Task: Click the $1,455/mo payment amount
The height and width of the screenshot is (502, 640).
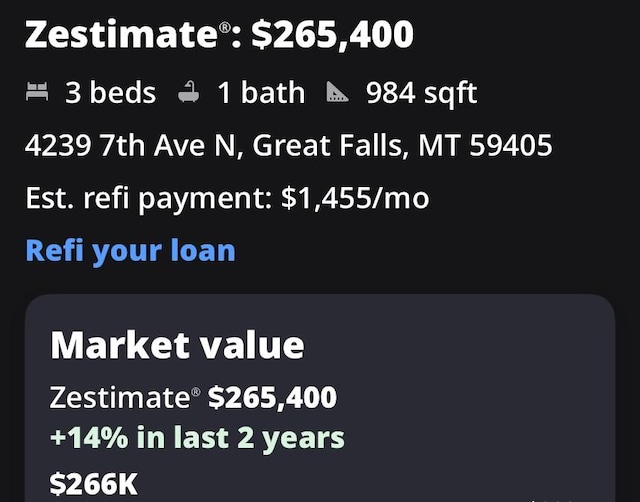Action: pos(355,198)
